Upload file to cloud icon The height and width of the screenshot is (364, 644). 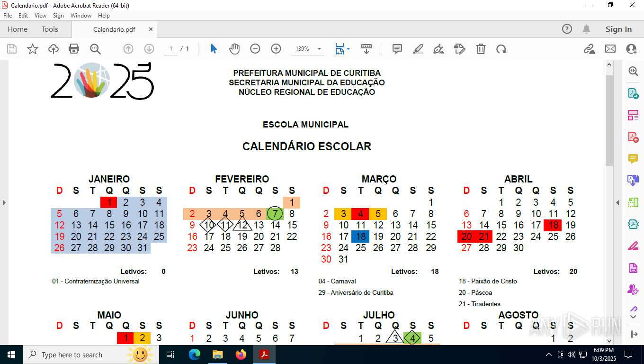(54, 49)
